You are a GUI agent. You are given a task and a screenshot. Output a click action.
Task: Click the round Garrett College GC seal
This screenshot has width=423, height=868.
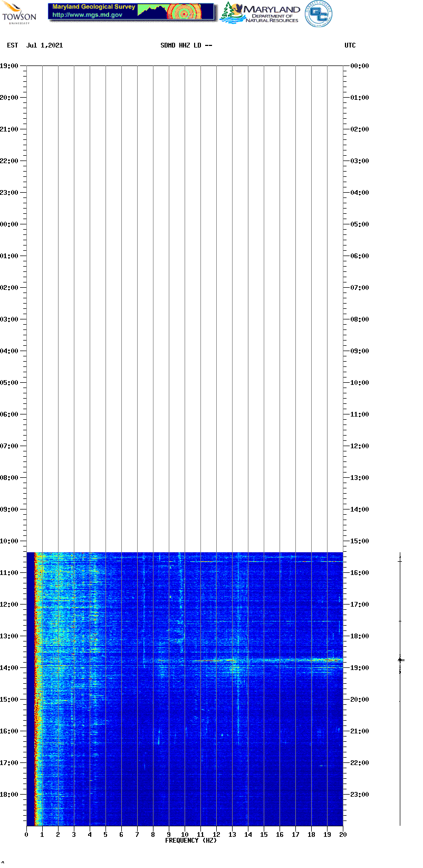coord(319,14)
